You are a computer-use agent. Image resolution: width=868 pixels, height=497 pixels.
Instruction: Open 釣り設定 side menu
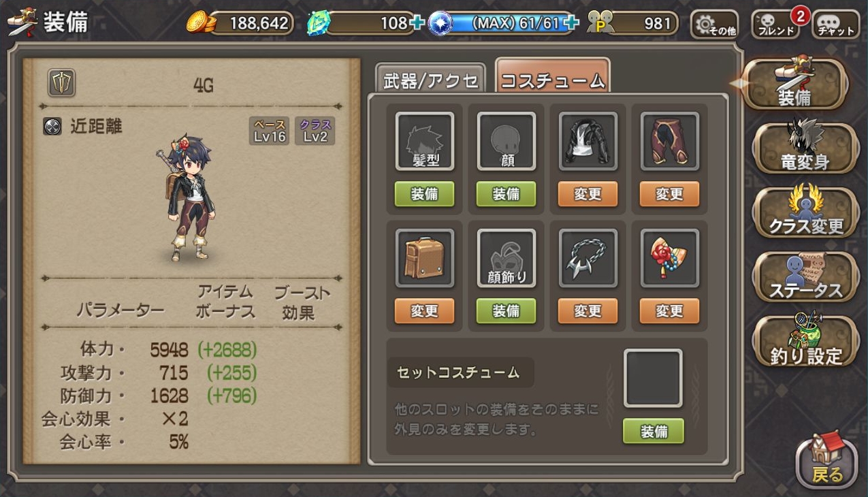[x=806, y=340]
